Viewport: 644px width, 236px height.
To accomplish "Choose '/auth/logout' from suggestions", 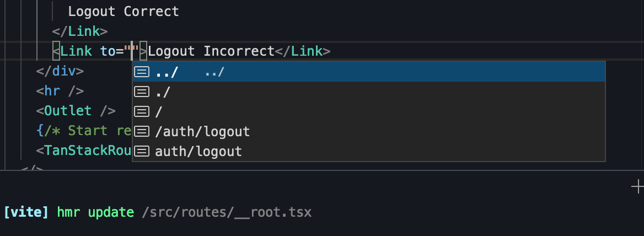I will [x=368, y=131].
